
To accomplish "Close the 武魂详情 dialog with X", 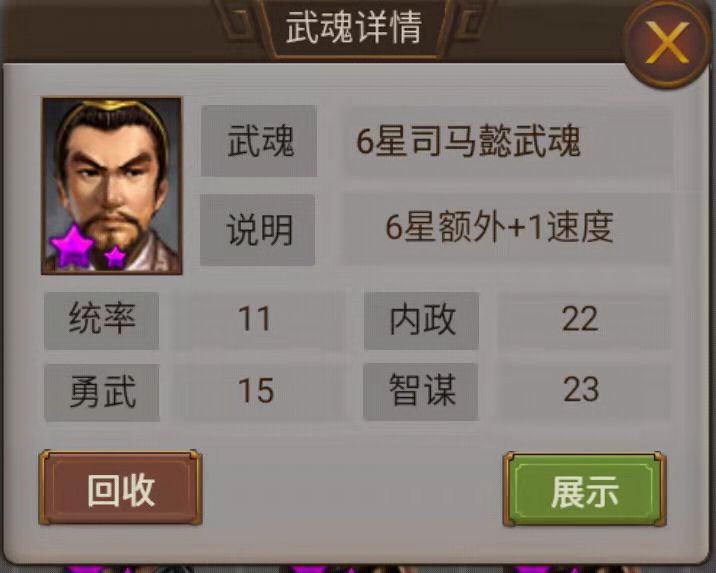I will [x=667, y=43].
